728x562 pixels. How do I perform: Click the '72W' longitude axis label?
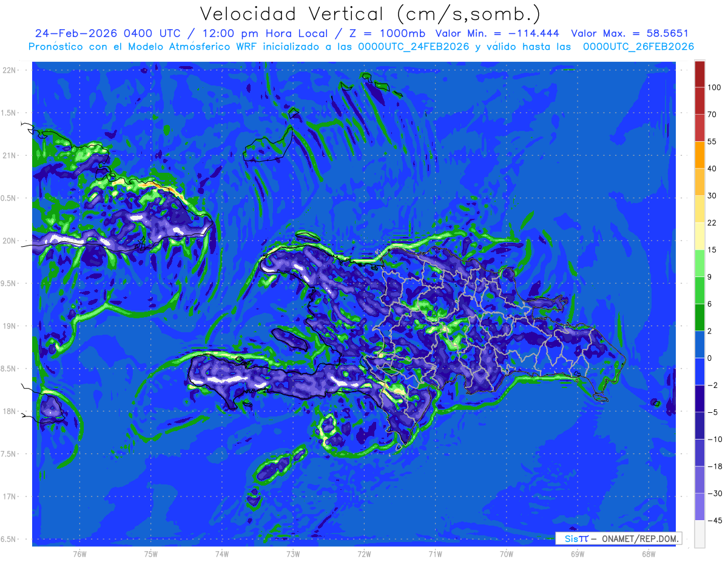tap(364, 554)
